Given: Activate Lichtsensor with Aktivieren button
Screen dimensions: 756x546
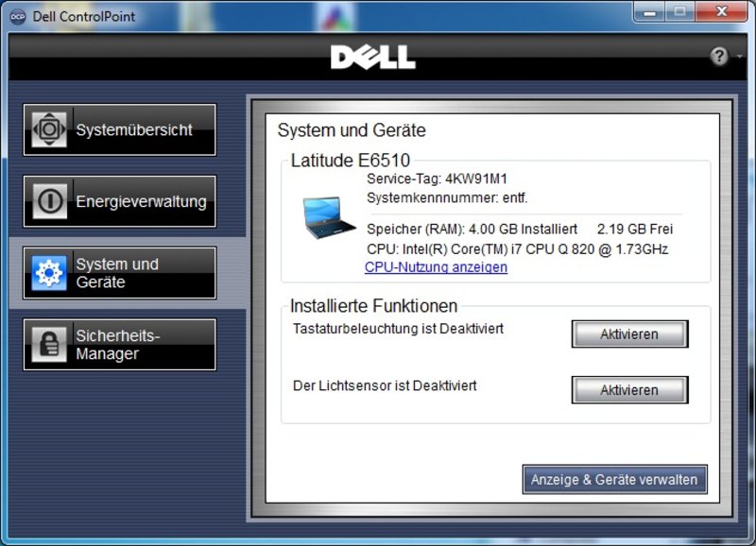Looking at the screenshot, I should point(629,390).
